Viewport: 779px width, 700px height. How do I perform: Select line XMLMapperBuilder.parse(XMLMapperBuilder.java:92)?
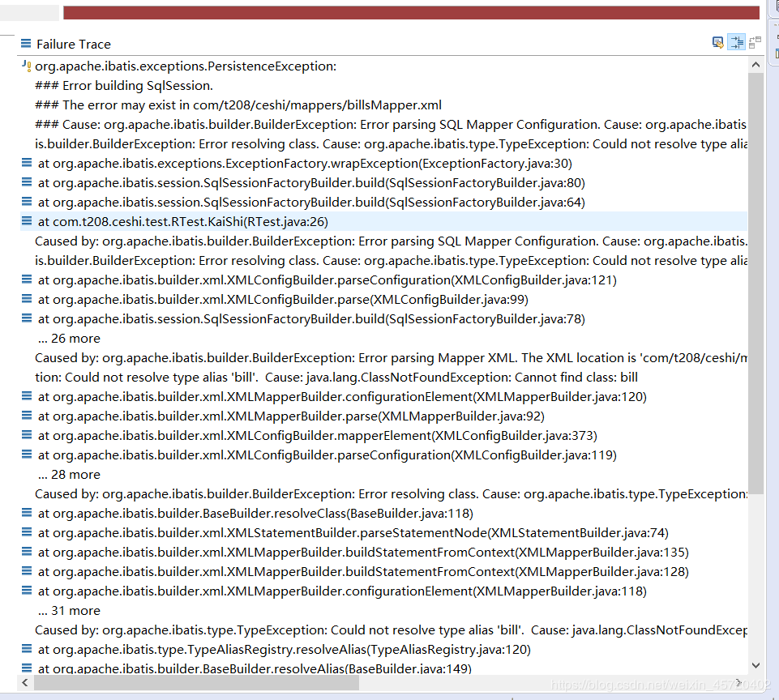pos(291,416)
